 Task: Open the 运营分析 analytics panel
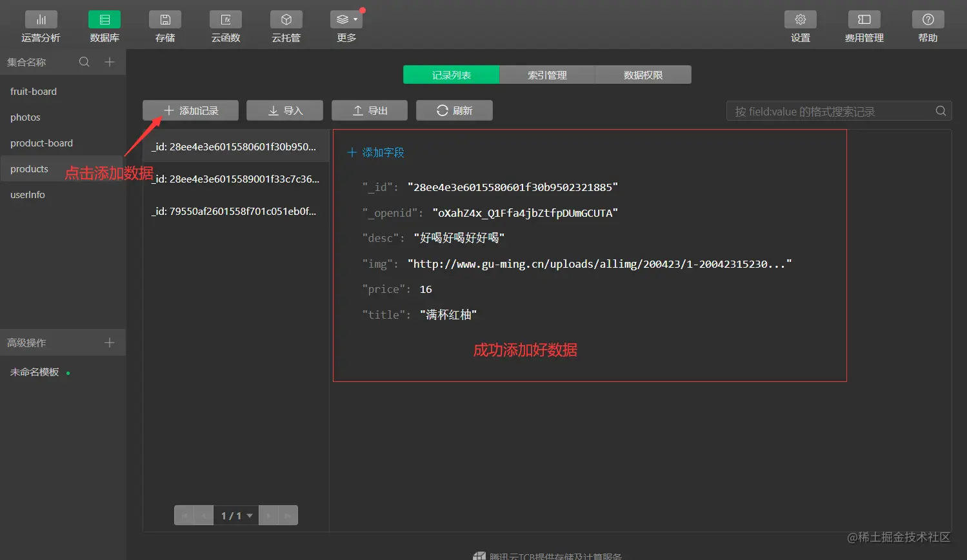[x=41, y=26]
